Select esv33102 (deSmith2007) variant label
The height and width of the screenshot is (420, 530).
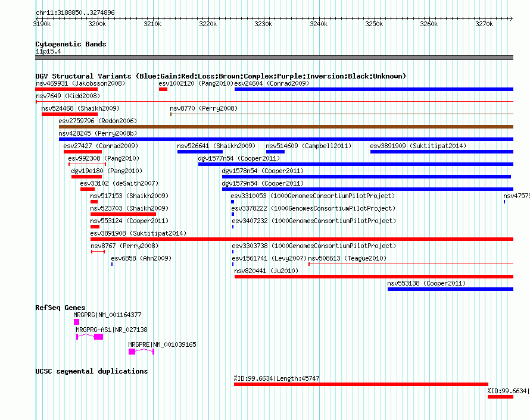[119, 183]
